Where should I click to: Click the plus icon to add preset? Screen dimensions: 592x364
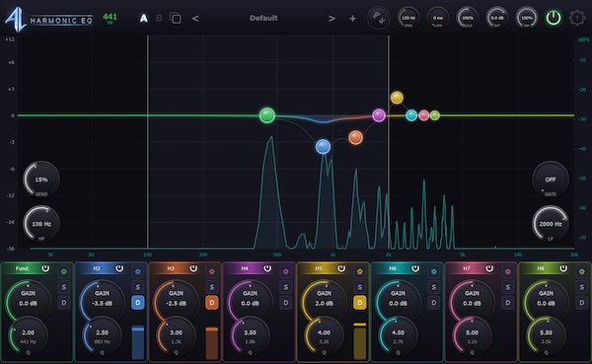352,18
